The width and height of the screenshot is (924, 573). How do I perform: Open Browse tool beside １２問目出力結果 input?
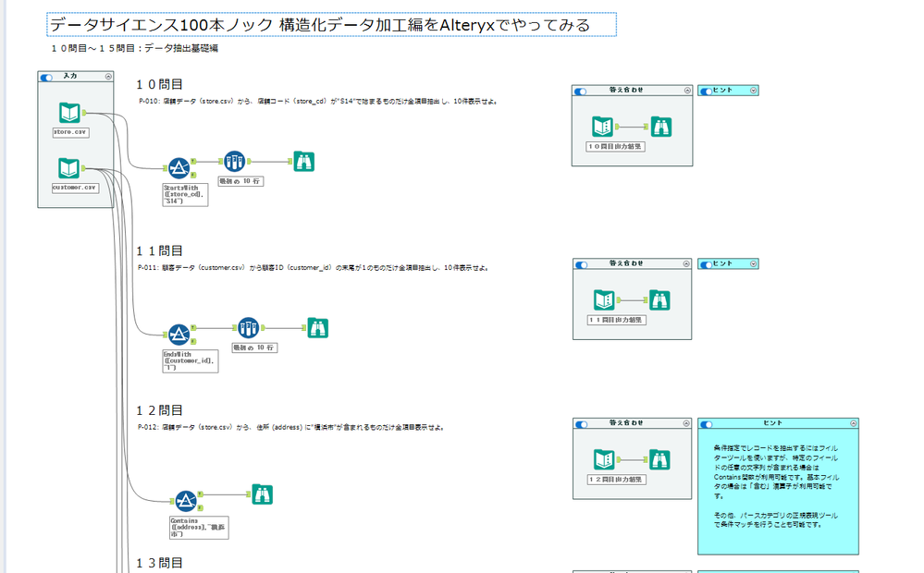pos(659,460)
